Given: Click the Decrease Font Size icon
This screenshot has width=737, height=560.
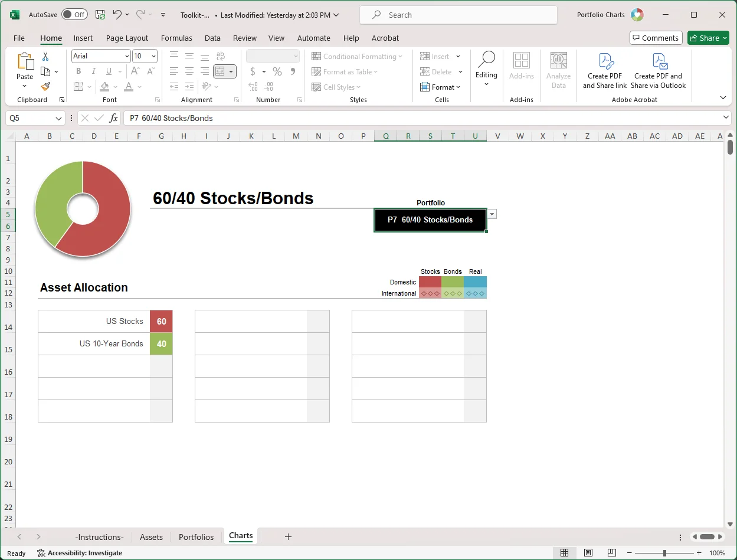Looking at the screenshot, I should click(x=151, y=71).
